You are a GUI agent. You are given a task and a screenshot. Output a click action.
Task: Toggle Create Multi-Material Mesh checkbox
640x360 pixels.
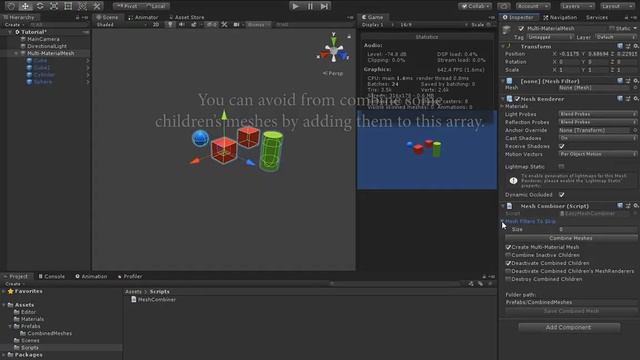508,247
